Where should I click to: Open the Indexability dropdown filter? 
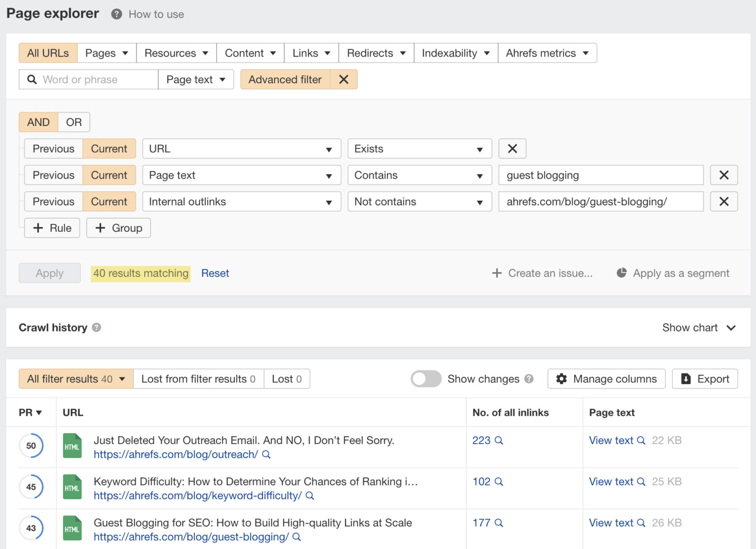456,53
